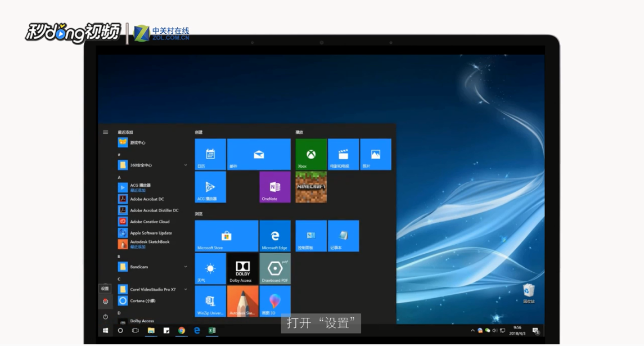This screenshot has width=644, height=346.
Task: Click the power button in the Start menu
Action: 105,316
